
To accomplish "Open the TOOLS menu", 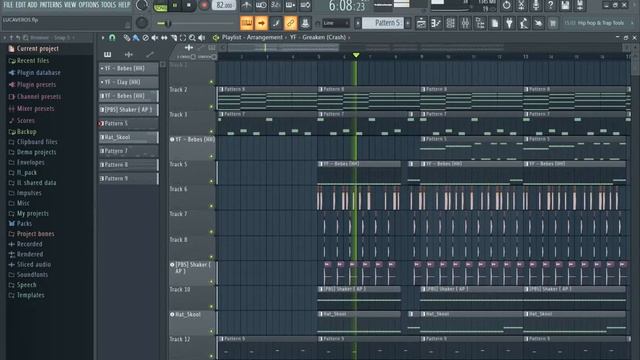I will tap(109, 5).
